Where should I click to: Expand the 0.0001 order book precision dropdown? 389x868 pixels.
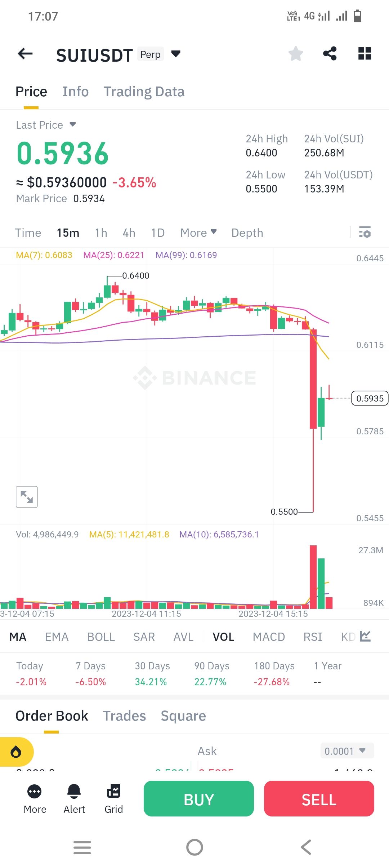(x=347, y=751)
